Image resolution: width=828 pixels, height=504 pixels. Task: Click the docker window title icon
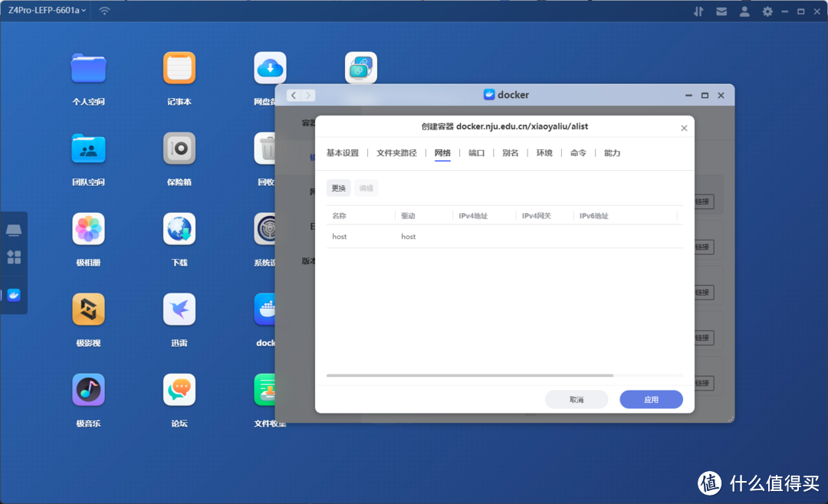(x=489, y=94)
